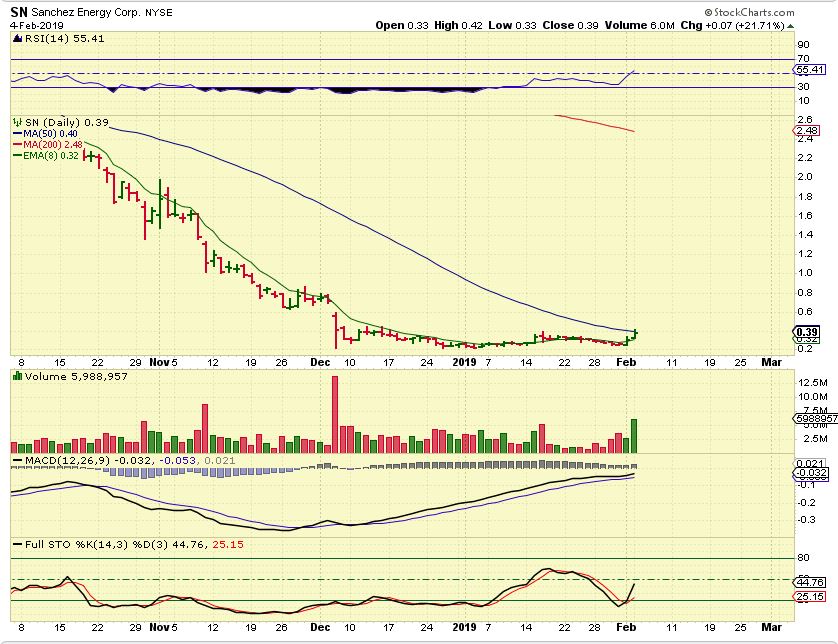838x644 pixels.
Task: Click the SN (Daily) 0.39 legend
Action: tap(66, 122)
